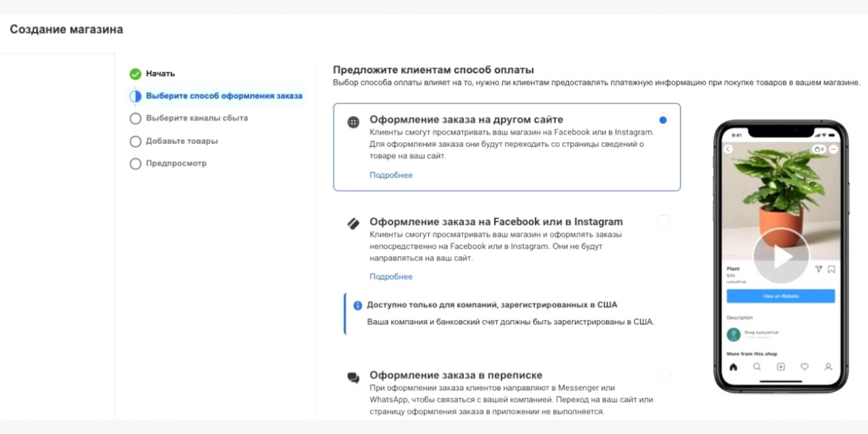Screen dimensions: 868x434
Task: Open Подробнее link under Facebook checkout
Action: (x=391, y=277)
